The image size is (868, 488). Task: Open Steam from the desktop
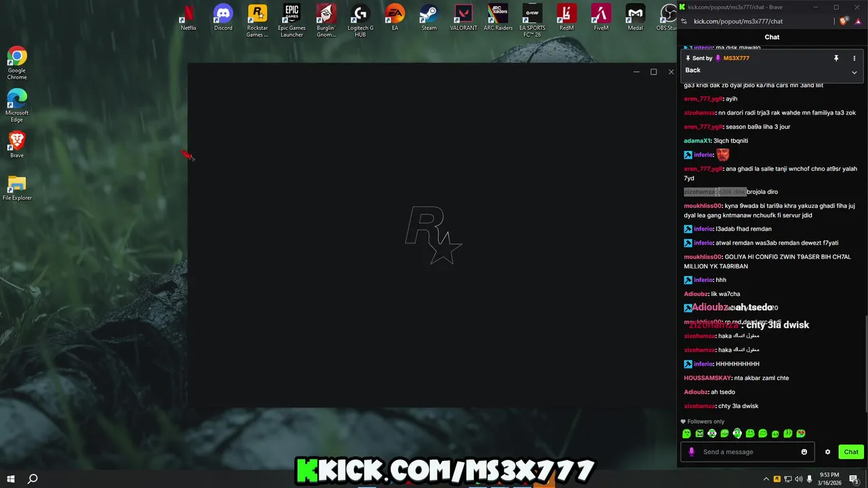(429, 18)
